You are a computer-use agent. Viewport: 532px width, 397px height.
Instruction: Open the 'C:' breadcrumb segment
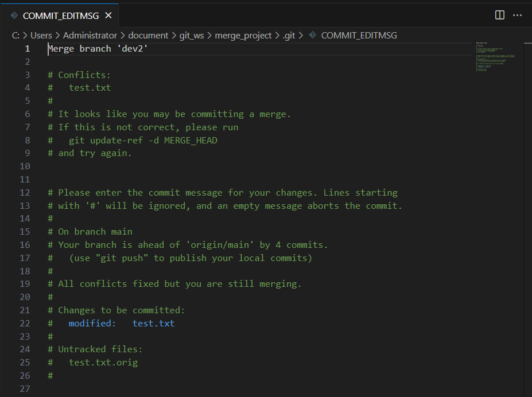[16, 36]
